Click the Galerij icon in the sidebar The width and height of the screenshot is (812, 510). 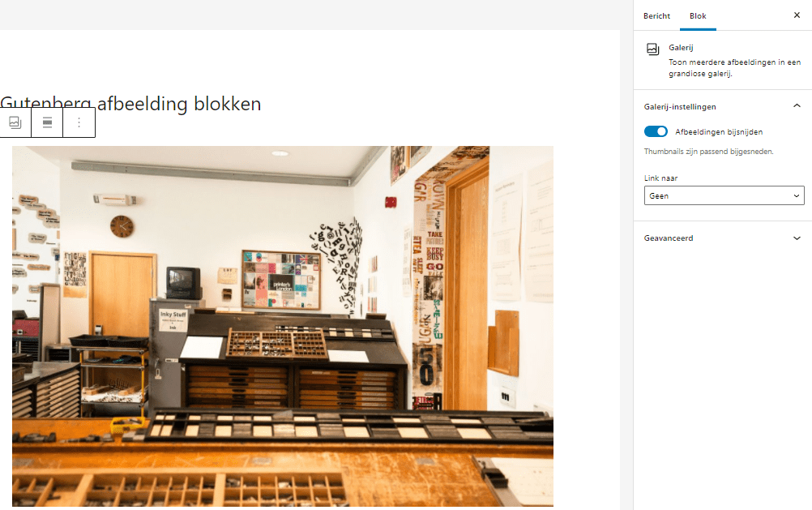click(652, 49)
